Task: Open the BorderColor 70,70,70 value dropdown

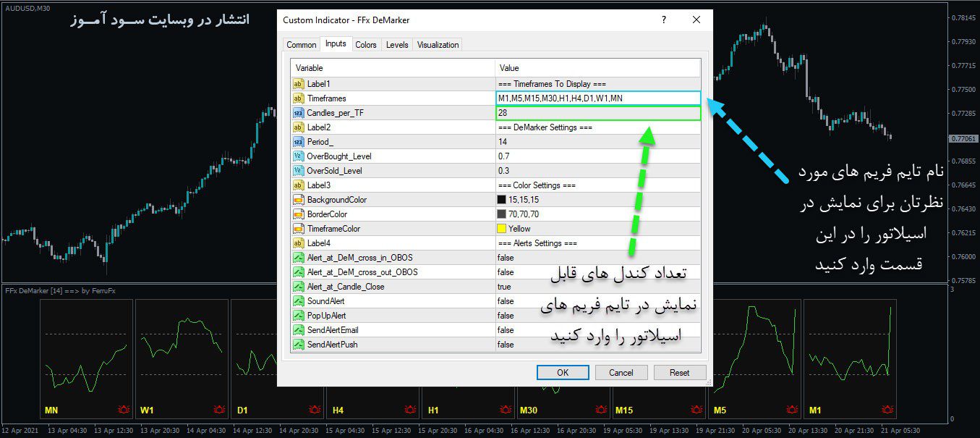Action: pyautogui.click(x=597, y=214)
